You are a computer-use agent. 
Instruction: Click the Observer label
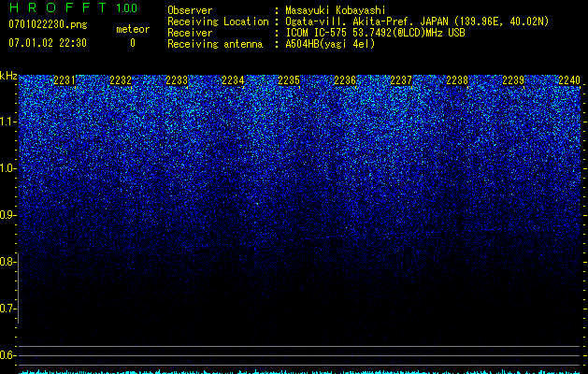[x=190, y=10]
